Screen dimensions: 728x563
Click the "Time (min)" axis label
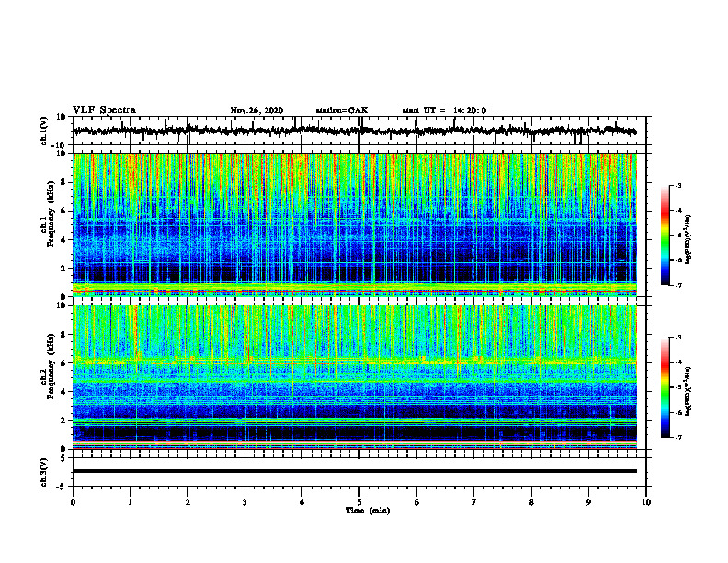(x=368, y=511)
